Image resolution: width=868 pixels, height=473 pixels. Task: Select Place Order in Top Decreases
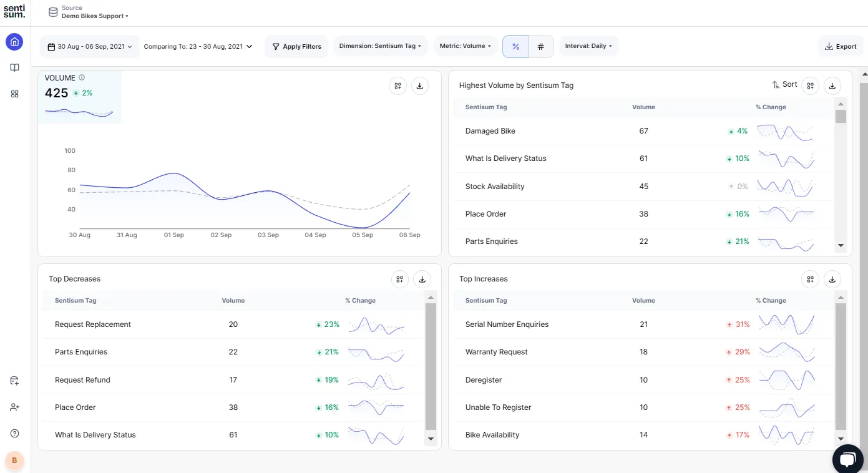pos(233,407)
